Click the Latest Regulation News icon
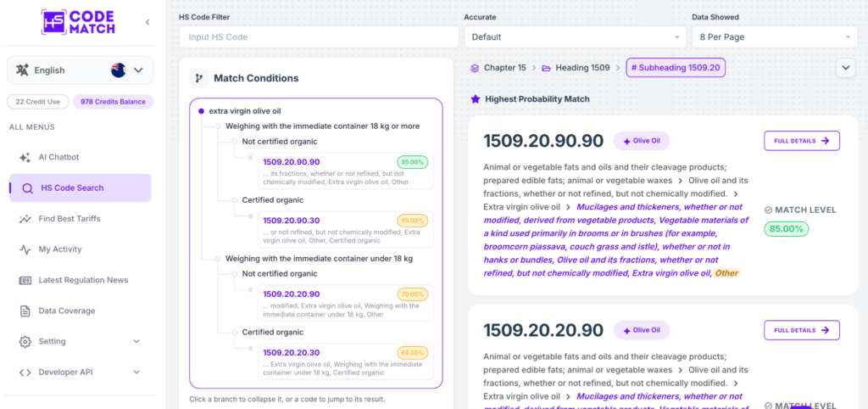Screen dimensions: 868x409 coord(25,280)
